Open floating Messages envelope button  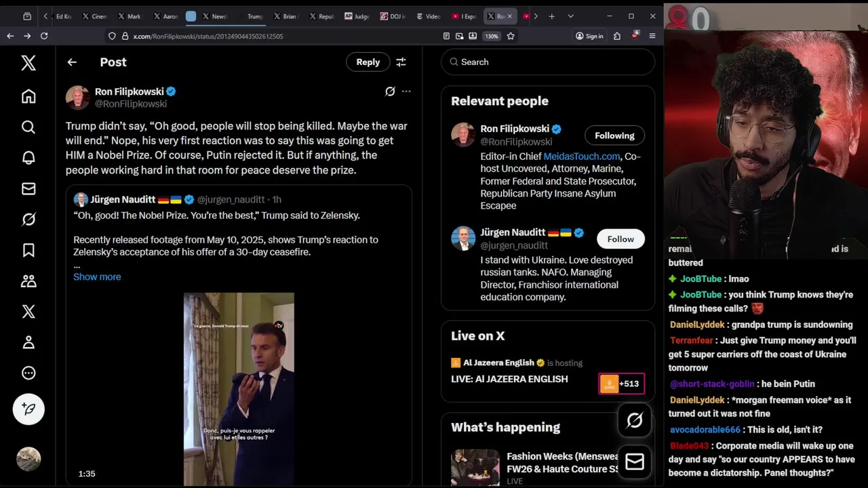coord(635,462)
